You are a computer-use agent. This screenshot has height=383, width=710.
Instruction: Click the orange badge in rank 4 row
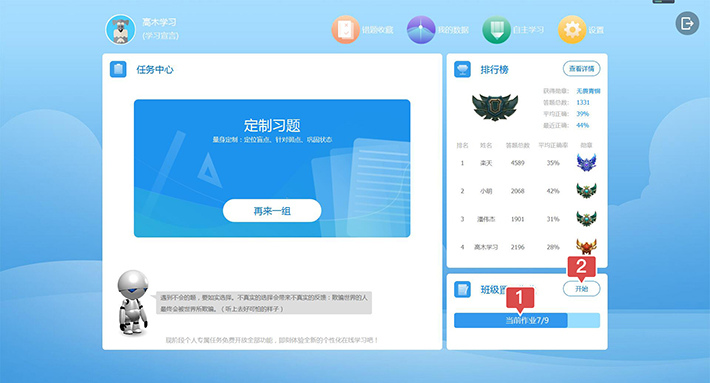(x=586, y=247)
